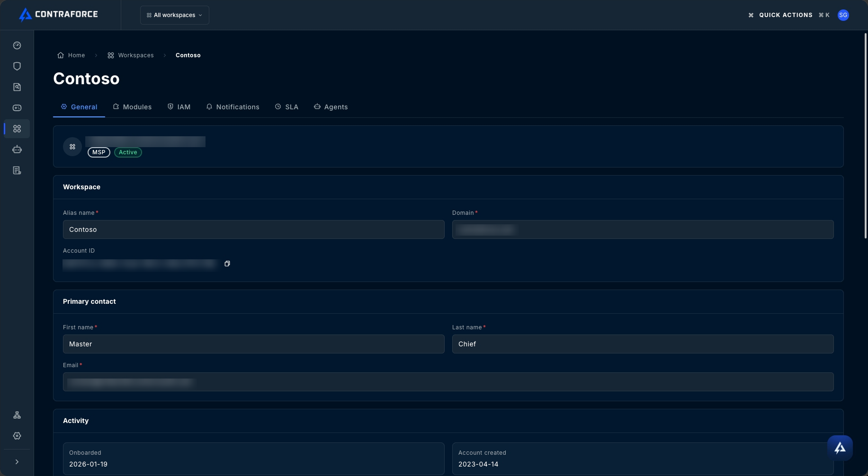Switch to the SLA tab
868x476 pixels.
(x=286, y=107)
